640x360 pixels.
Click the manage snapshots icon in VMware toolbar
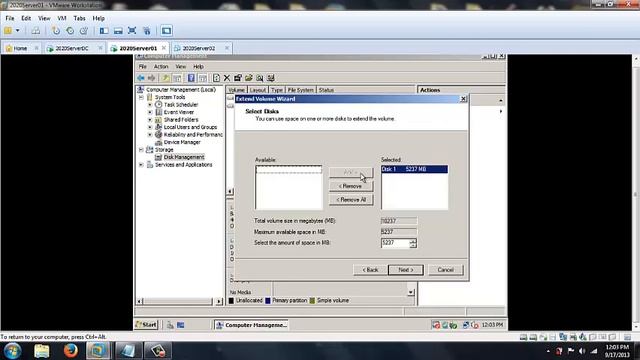click(x=84, y=31)
